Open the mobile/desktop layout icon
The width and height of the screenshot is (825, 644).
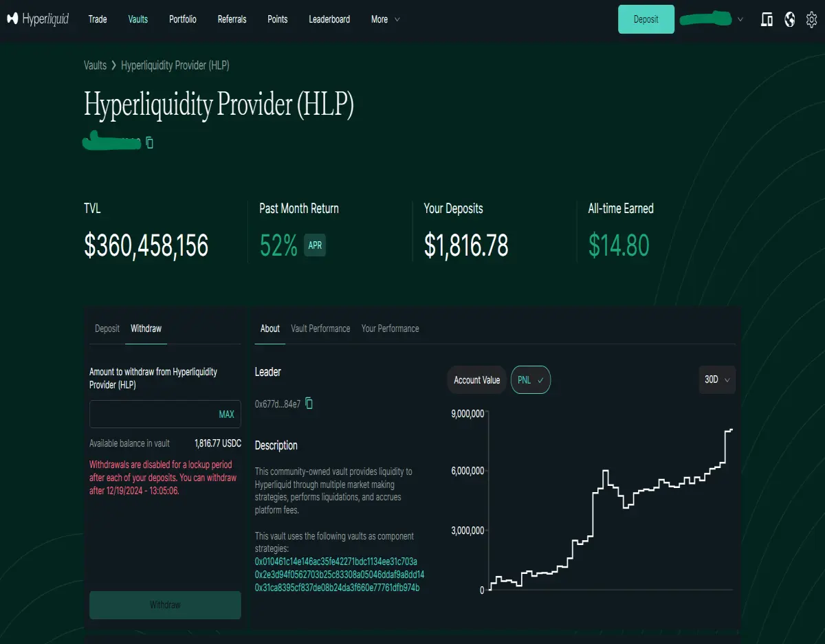(x=767, y=19)
